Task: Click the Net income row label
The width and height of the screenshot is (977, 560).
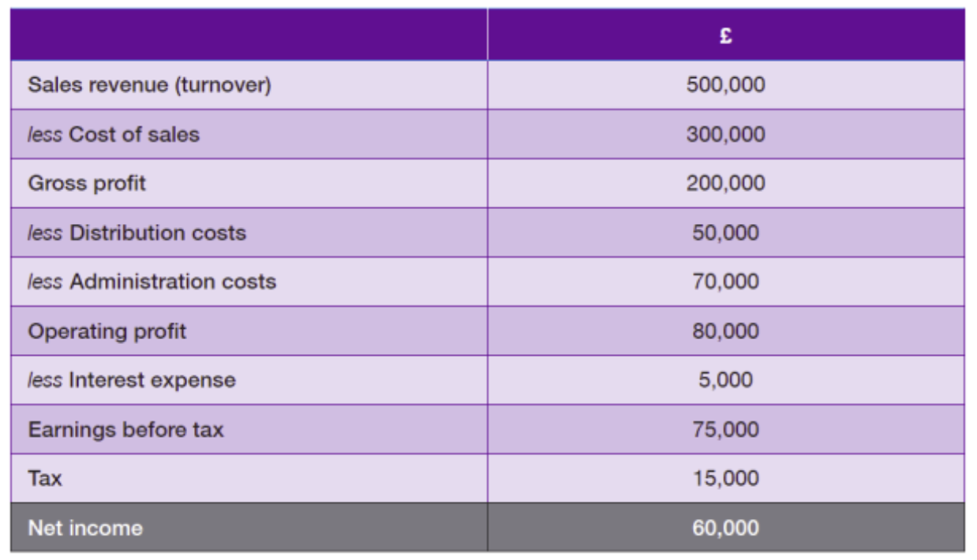Action: pos(85,528)
